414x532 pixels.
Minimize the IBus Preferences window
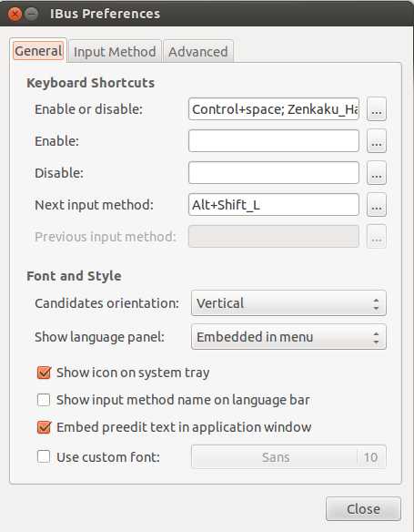(x=32, y=14)
